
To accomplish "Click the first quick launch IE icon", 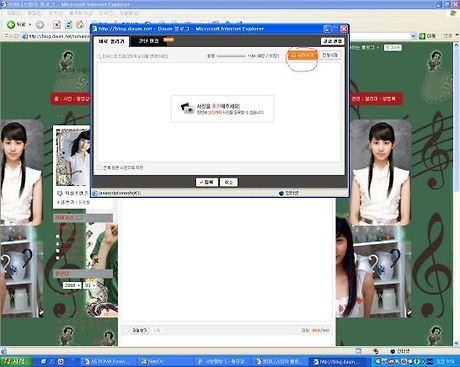I will click(x=44, y=361).
